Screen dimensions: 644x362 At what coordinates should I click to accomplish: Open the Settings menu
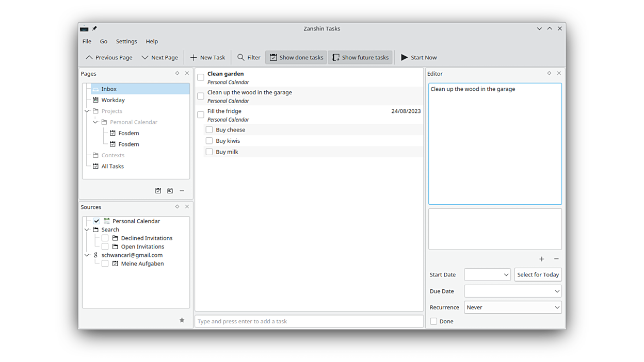point(126,41)
